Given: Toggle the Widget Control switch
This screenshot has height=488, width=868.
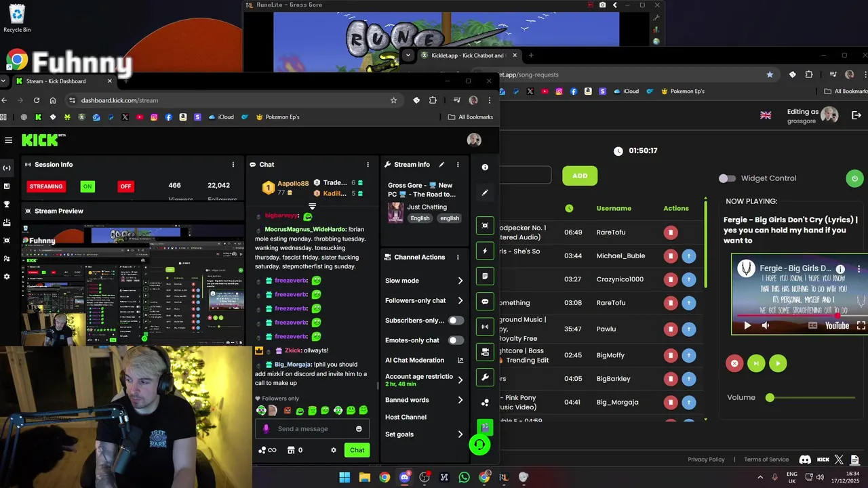Looking at the screenshot, I should (x=727, y=178).
